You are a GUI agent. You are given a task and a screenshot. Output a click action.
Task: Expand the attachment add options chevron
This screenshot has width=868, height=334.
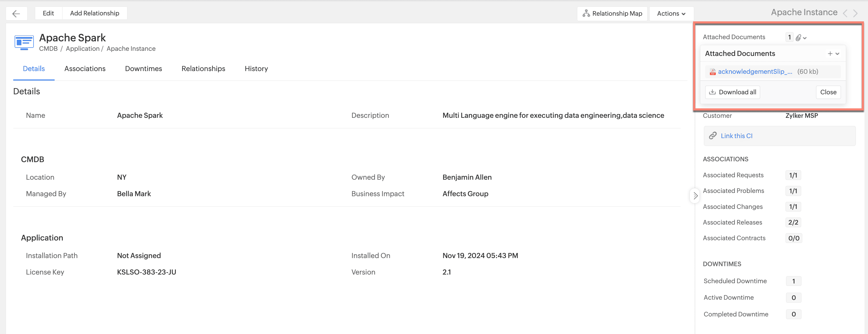pos(837,54)
